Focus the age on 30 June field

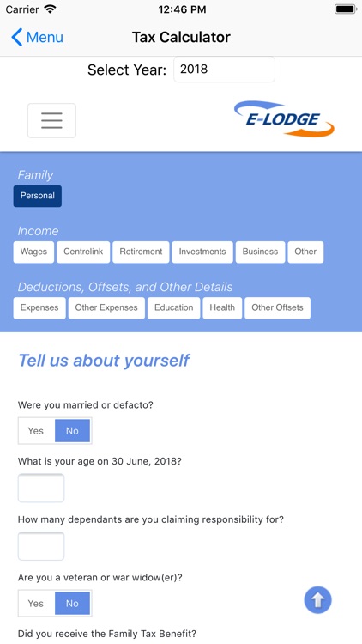41,488
